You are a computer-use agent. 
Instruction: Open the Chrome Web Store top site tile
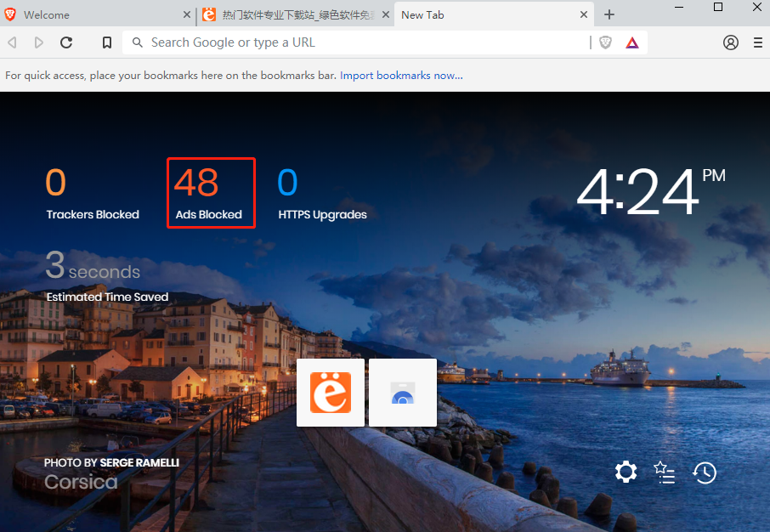[x=403, y=393]
